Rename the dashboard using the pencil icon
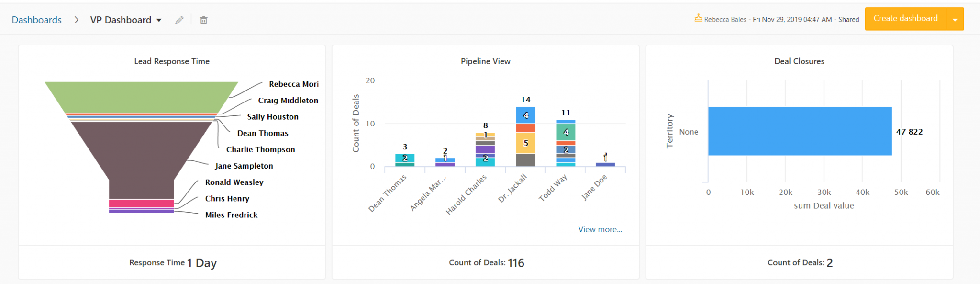 (x=179, y=20)
